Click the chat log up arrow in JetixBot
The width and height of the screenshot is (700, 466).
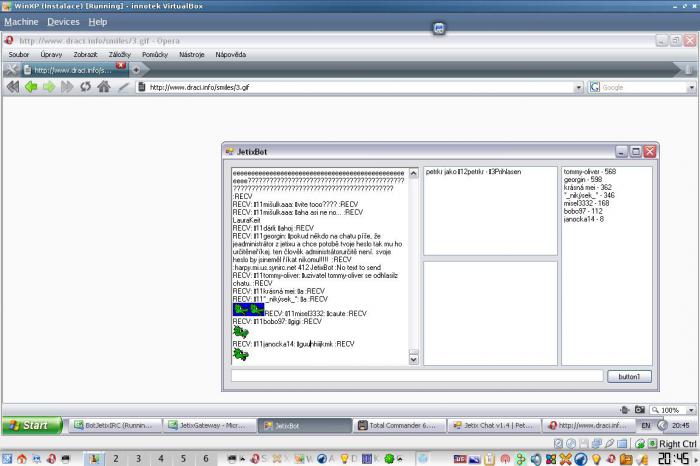pos(413,173)
